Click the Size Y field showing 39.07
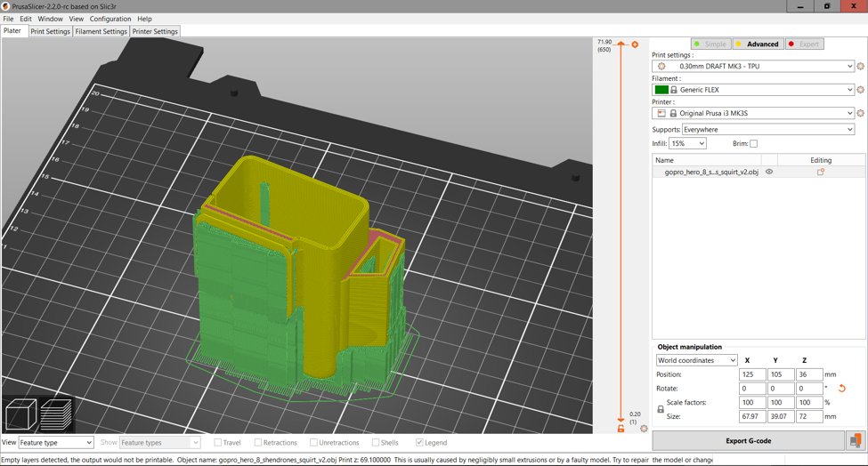 [781, 417]
